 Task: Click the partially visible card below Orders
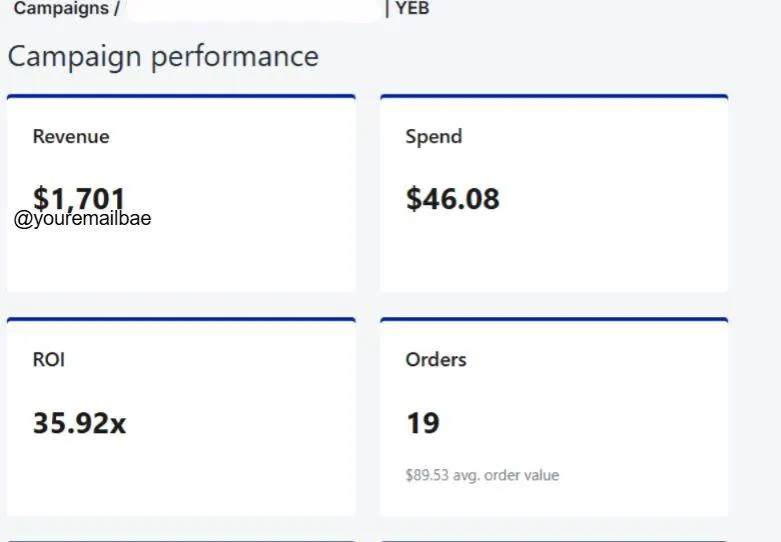click(554, 539)
